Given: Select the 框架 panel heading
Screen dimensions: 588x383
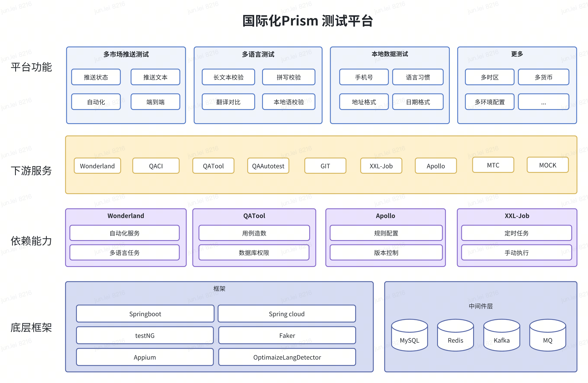Looking at the screenshot, I should [219, 288].
